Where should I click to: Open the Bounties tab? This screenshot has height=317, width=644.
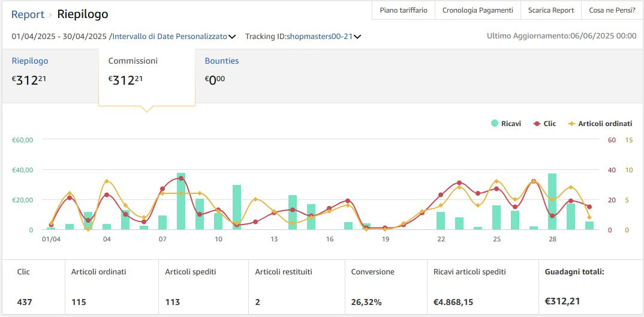point(221,61)
